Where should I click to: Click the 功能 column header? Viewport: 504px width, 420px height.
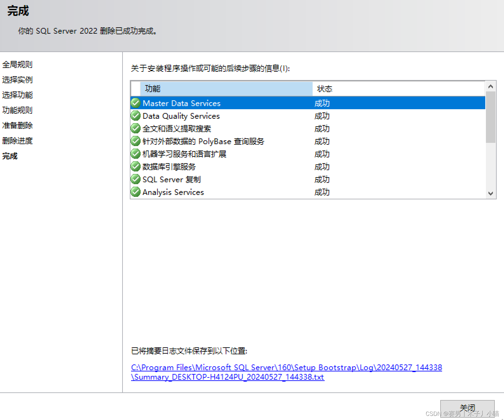click(226, 89)
